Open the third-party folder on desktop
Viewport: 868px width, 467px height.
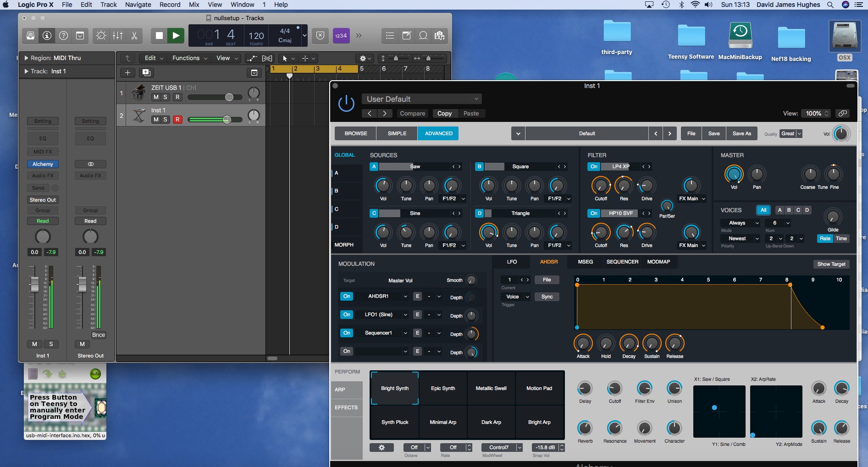tap(617, 37)
